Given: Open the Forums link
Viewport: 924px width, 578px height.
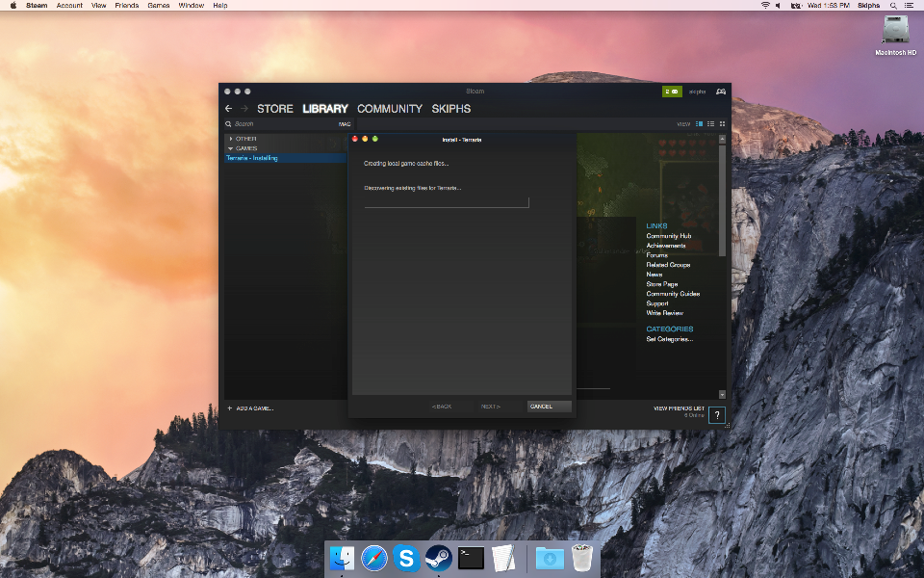Looking at the screenshot, I should (657, 255).
